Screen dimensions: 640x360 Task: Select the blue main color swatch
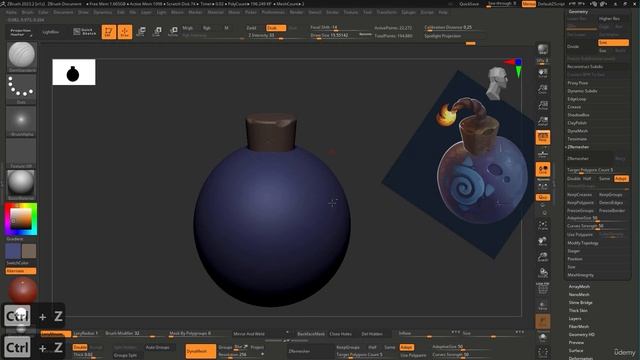pyautogui.click(x=13, y=251)
